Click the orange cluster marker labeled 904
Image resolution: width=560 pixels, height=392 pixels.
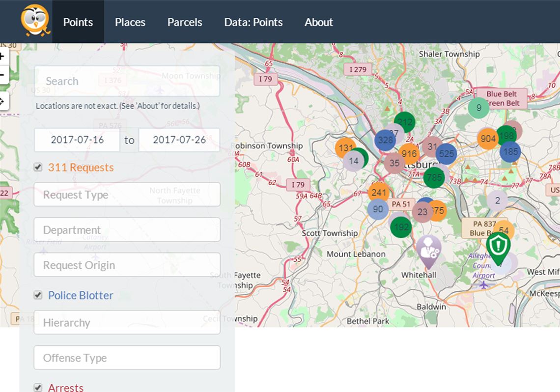tap(488, 139)
